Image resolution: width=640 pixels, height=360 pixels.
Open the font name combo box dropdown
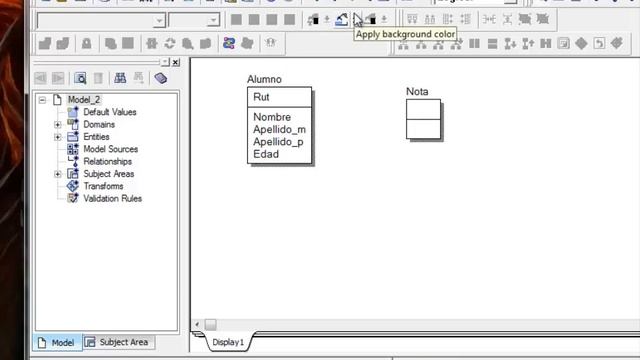point(159,20)
